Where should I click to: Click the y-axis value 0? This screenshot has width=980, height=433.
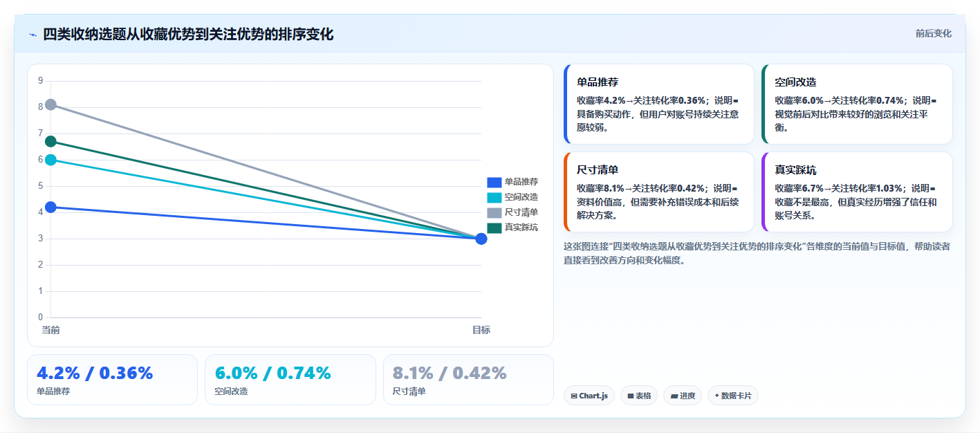[x=41, y=317]
